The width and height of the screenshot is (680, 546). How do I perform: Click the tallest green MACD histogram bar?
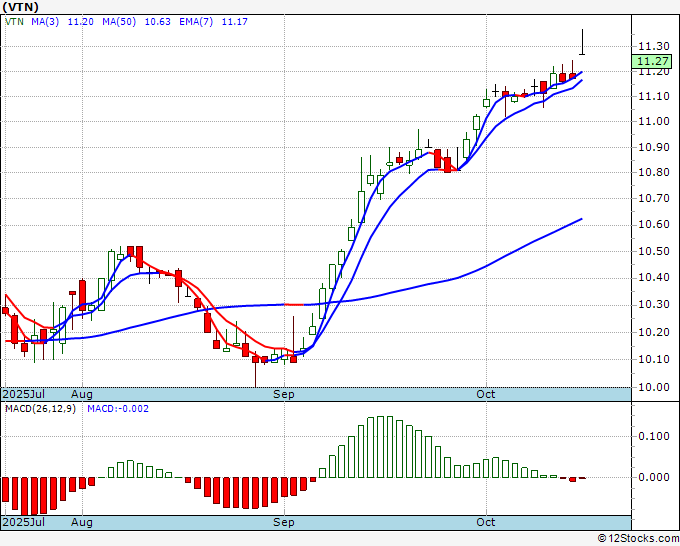[380, 447]
